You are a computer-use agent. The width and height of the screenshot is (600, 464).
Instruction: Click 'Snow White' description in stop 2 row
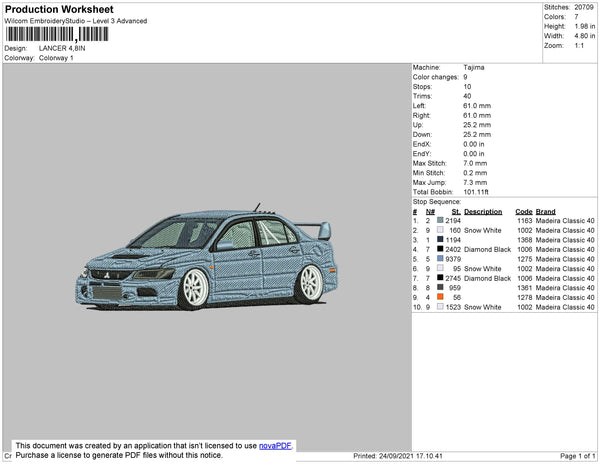point(483,230)
